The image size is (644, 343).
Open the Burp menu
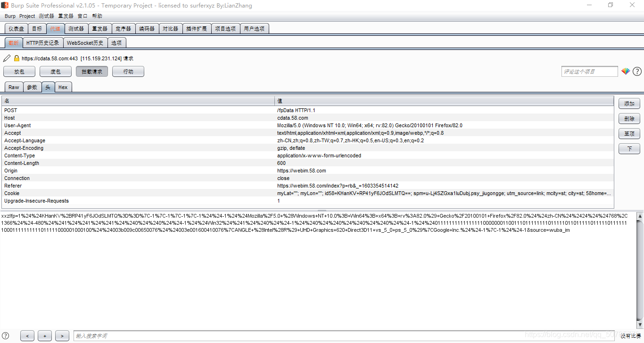click(x=10, y=16)
